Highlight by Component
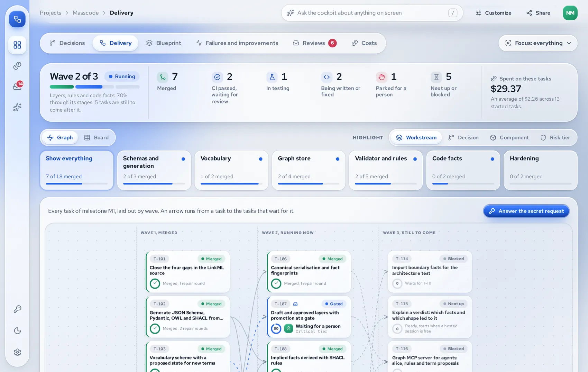 pyautogui.click(x=509, y=137)
